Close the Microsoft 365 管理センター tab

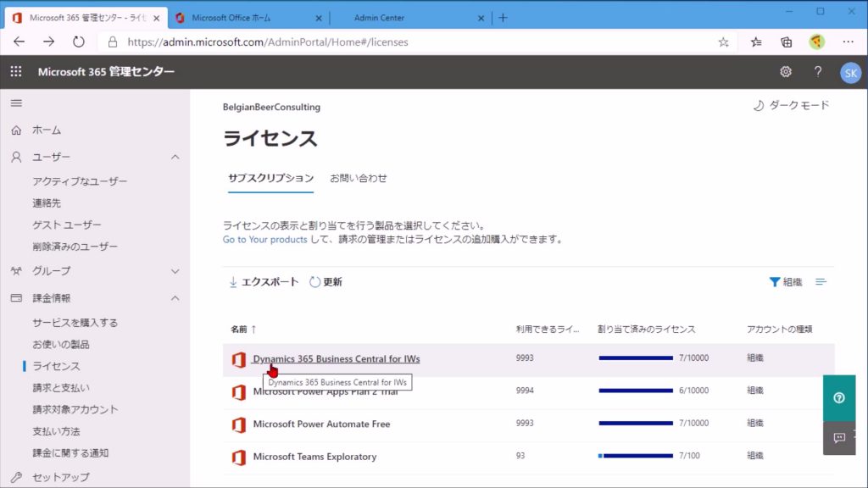[x=157, y=19]
